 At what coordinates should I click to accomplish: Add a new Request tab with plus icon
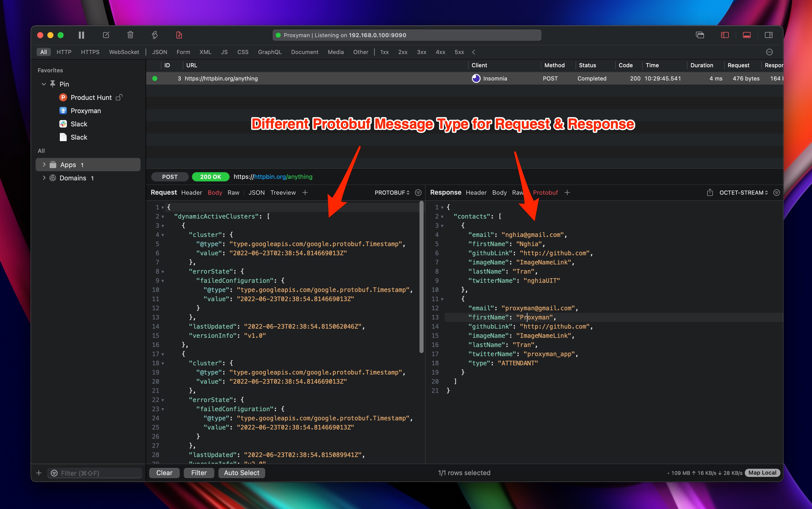(x=305, y=193)
